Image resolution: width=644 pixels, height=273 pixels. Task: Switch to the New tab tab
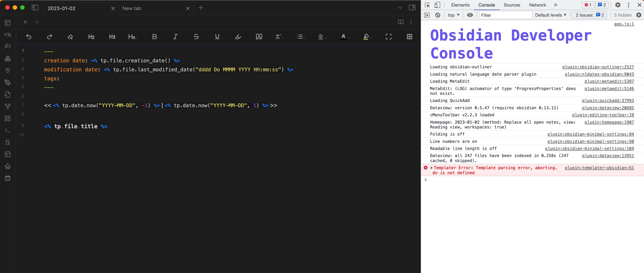pos(153,8)
